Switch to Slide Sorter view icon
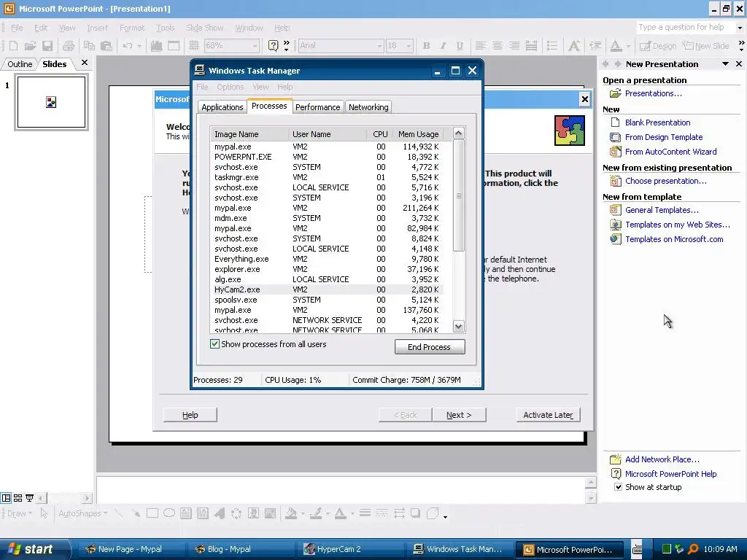Image resolution: width=747 pixels, height=560 pixels. click(18, 498)
